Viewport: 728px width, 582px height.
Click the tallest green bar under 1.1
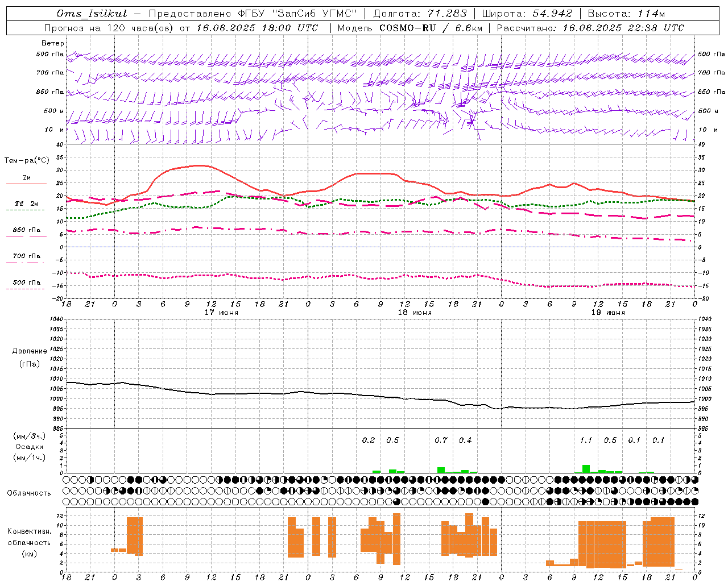[x=586, y=469]
